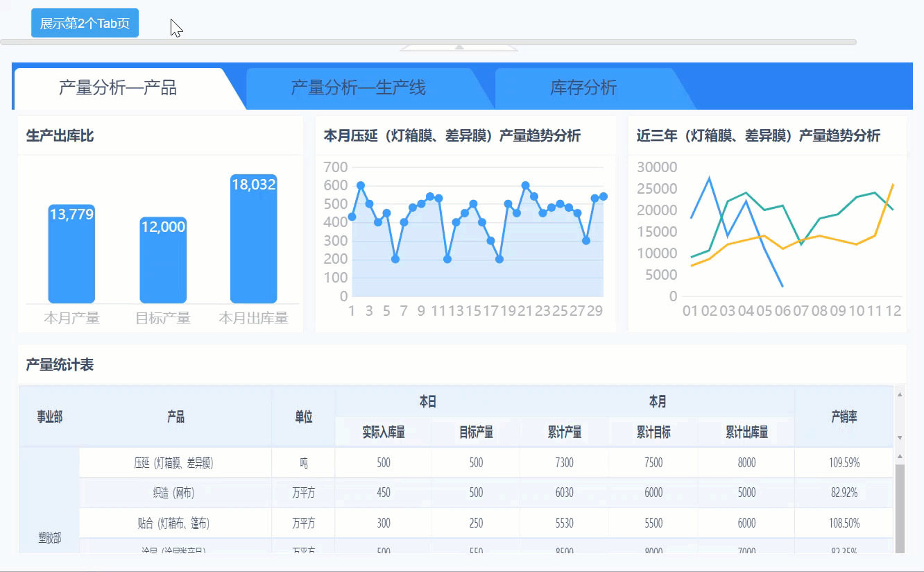Click the 展示第2个Tab页 button
This screenshot has height=572, width=924.
[x=85, y=23]
